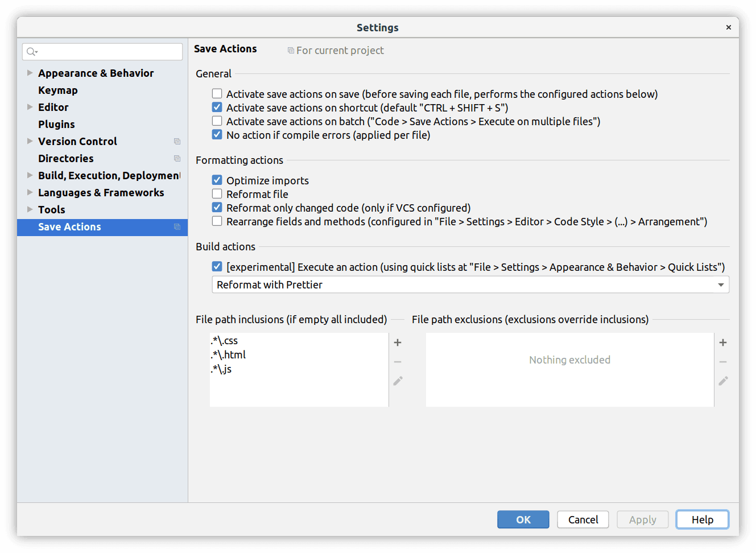Click the OK button
756x553 pixels.
(523, 519)
